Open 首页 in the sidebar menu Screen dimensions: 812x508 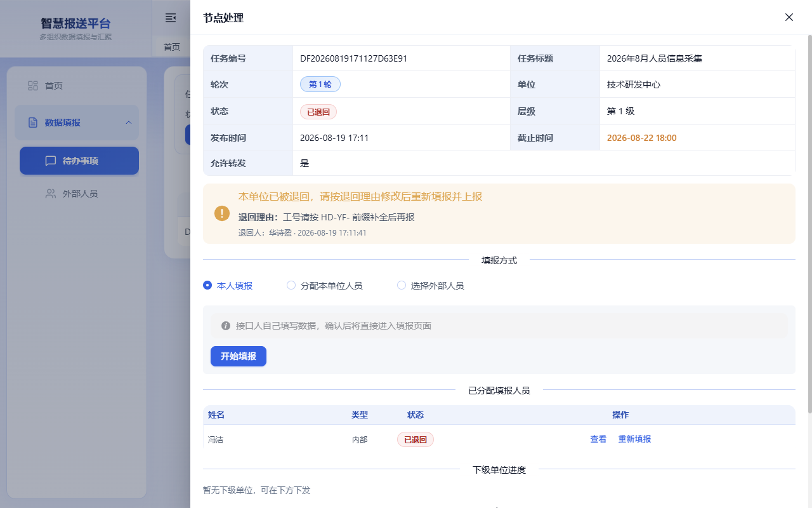77,86
